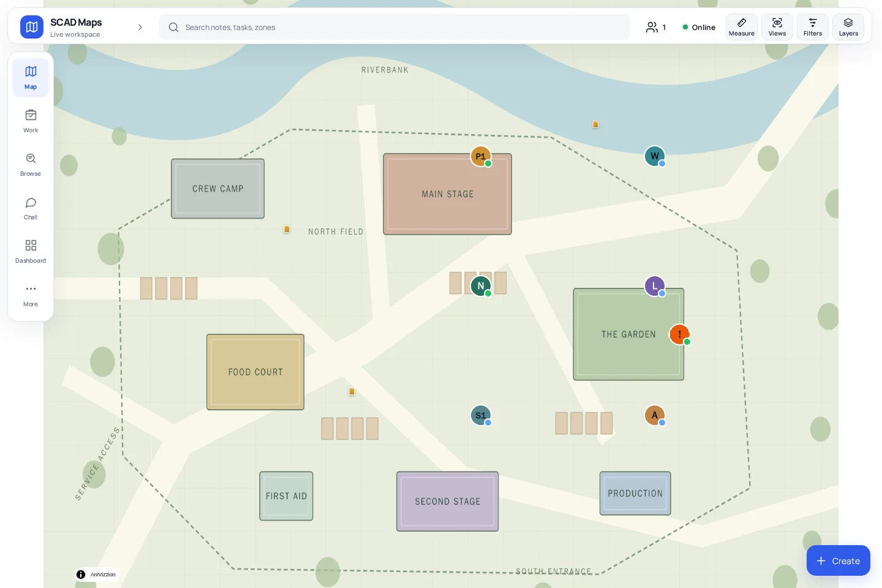Select The Garden zone

tap(628, 334)
